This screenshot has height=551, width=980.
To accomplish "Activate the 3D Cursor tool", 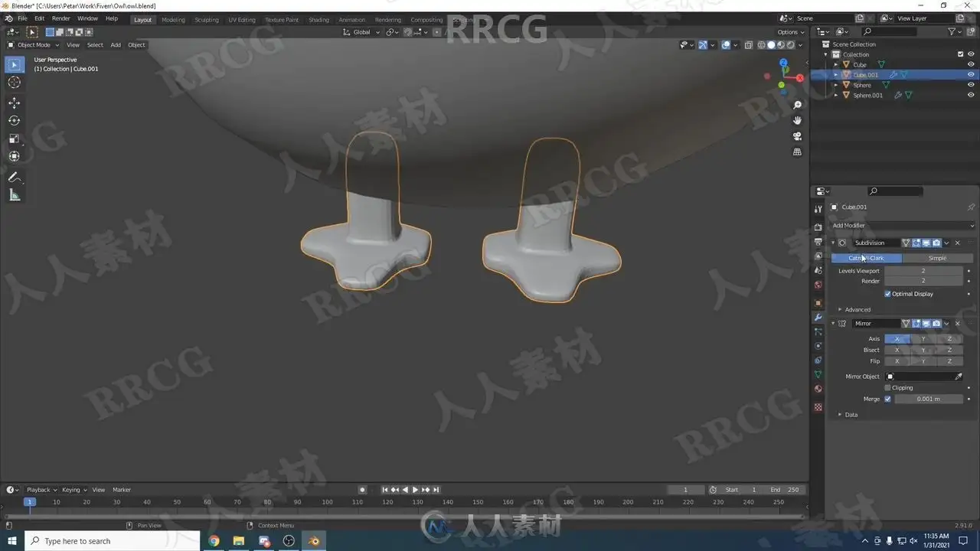I will pyautogui.click(x=15, y=83).
